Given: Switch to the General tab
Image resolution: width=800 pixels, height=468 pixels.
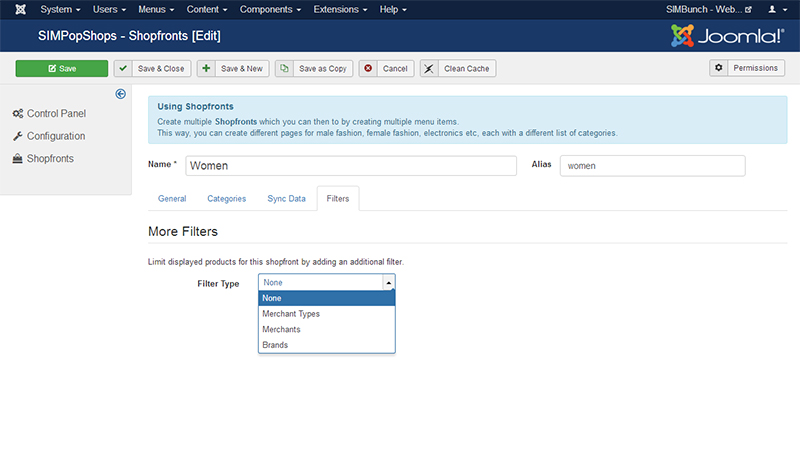Looking at the screenshot, I should tap(172, 199).
